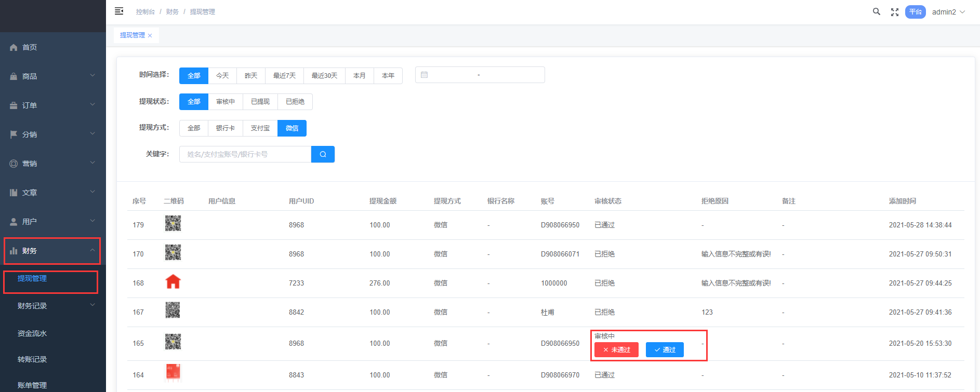Select 今天 time filter
Screen dimensions: 980x392
coord(222,75)
